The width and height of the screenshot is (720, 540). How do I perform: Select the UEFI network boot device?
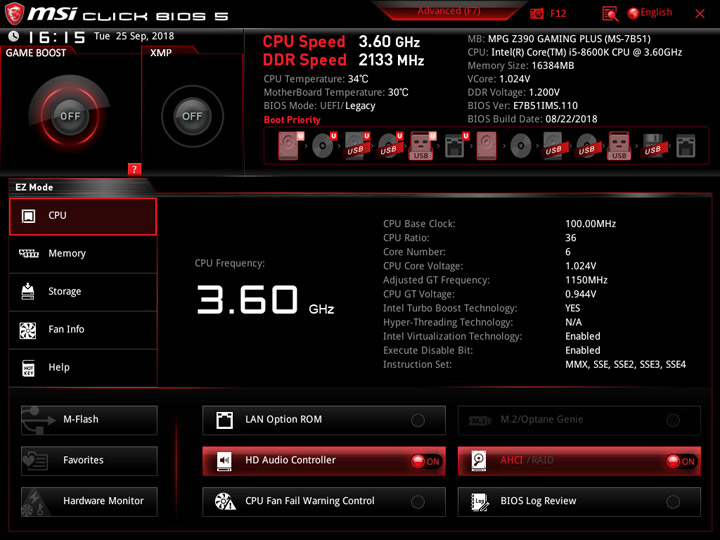tap(456, 146)
